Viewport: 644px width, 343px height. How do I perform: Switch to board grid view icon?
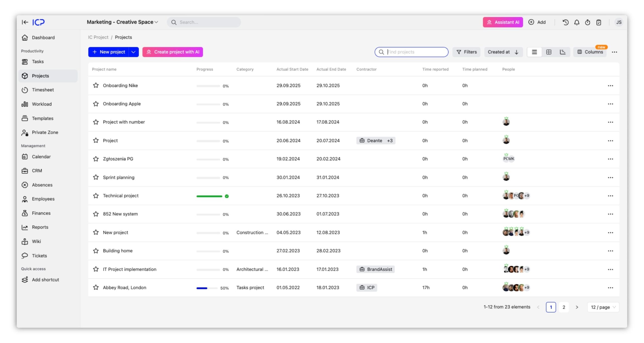(x=549, y=52)
